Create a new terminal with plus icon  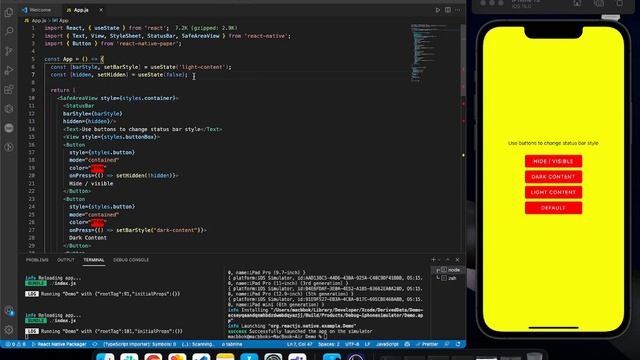(433, 260)
